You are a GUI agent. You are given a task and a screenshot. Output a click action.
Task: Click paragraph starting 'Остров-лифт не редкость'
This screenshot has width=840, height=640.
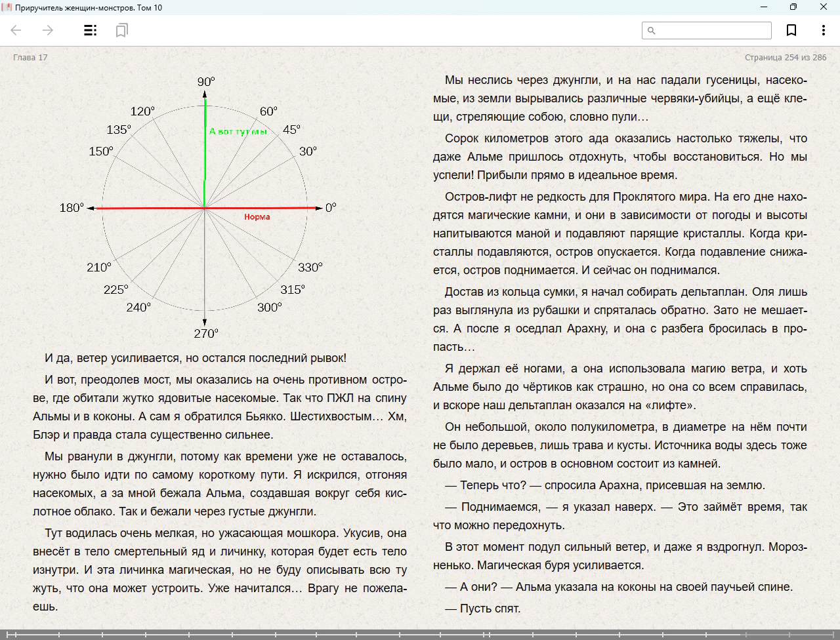click(x=620, y=233)
